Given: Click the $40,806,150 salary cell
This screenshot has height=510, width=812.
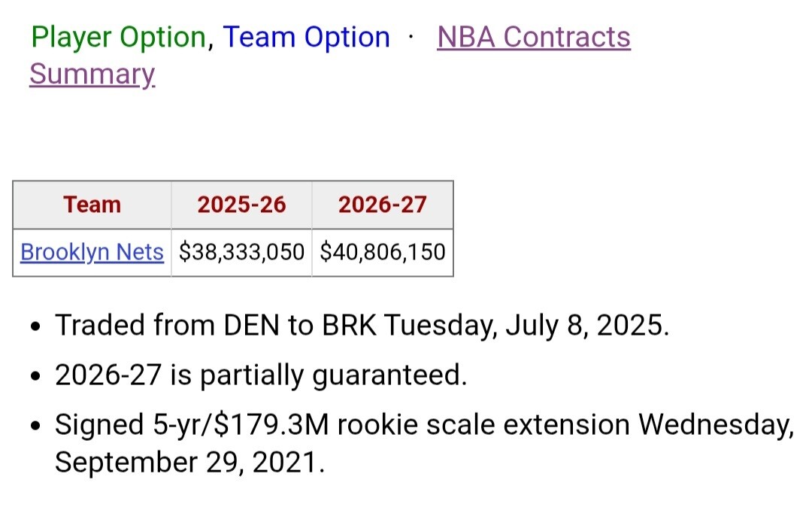Looking at the screenshot, I should click(x=382, y=252).
